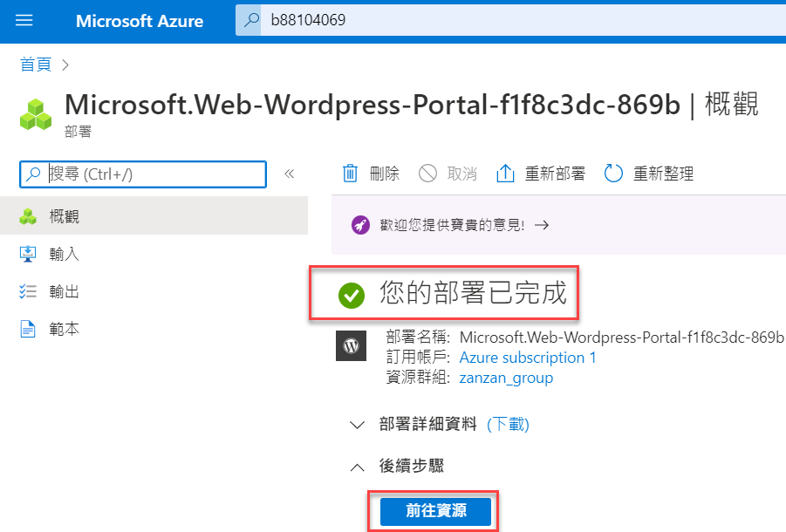Focus the 搜尋 (Ctrl+/) sidebar search field
This screenshot has height=532, width=786.
[143, 174]
